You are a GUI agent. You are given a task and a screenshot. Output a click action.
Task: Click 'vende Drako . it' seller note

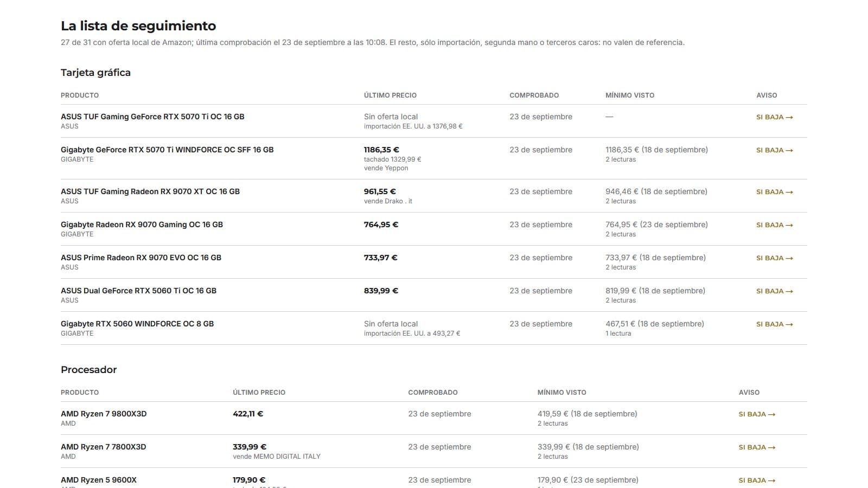click(x=388, y=201)
